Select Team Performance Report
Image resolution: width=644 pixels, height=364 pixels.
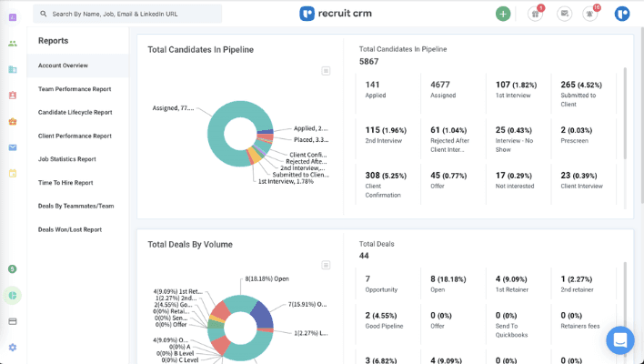coord(75,89)
